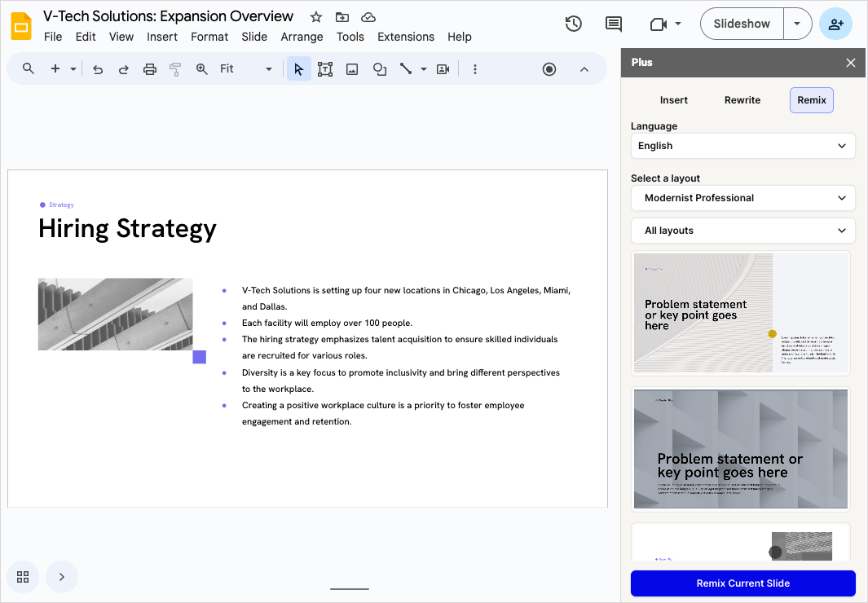Screen dimensions: 868x603
Task: Open the File menu
Action: coord(53,37)
